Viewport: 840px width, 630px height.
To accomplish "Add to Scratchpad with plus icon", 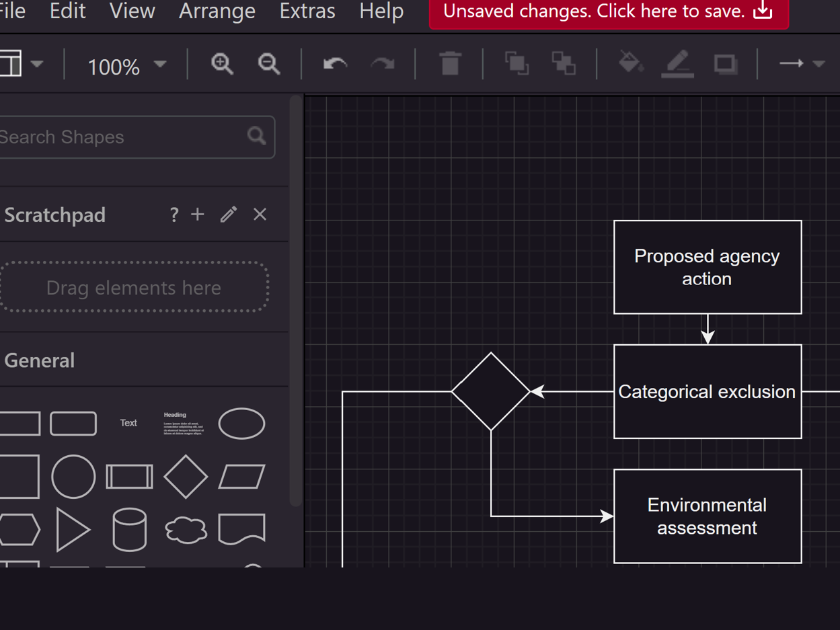I will tap(197, 214).
